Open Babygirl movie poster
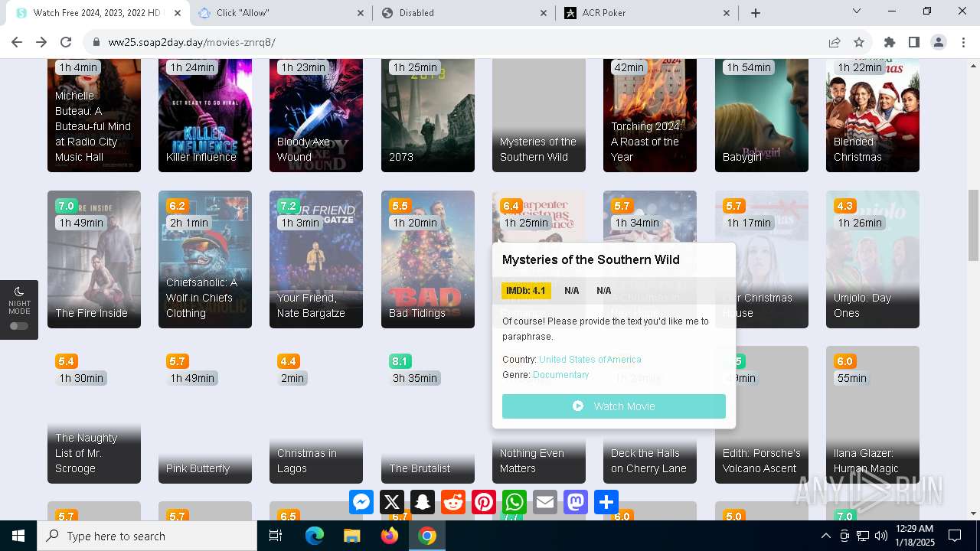 tap(762, 115)
